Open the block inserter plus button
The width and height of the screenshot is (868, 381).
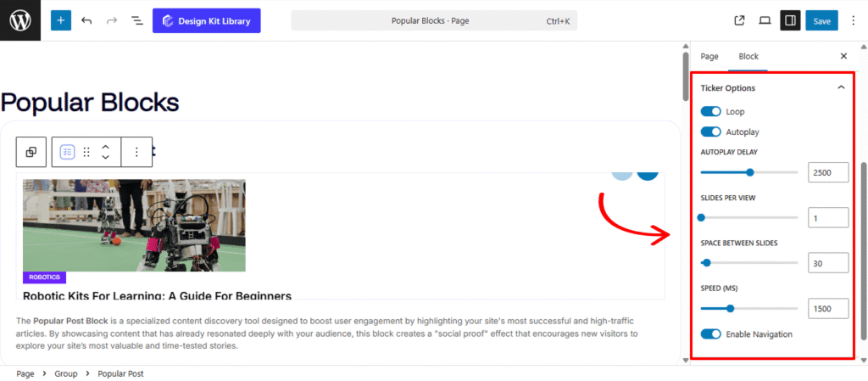(61, 20)
